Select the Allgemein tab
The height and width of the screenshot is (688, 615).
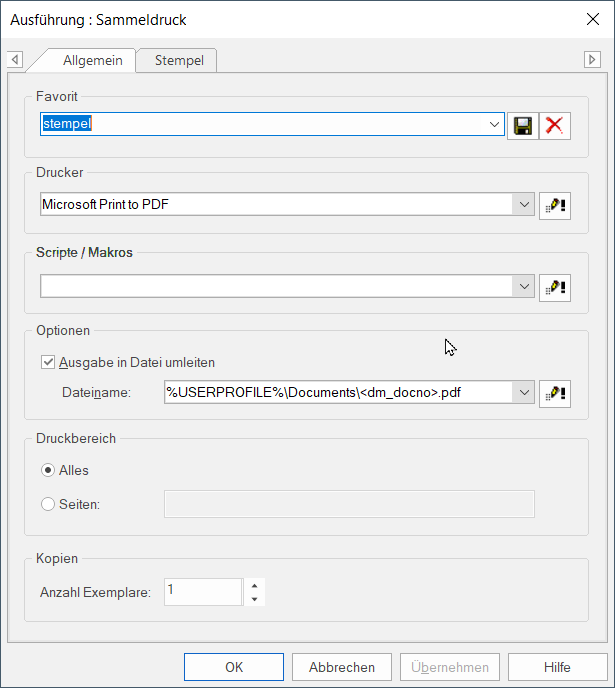pyautogui.click(x=92, y=61)
